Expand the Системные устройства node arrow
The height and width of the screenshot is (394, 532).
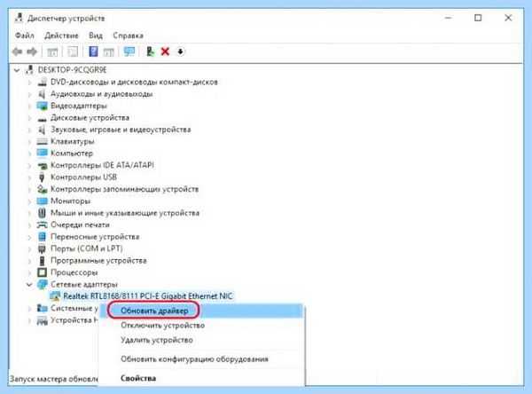pos(29,309)
